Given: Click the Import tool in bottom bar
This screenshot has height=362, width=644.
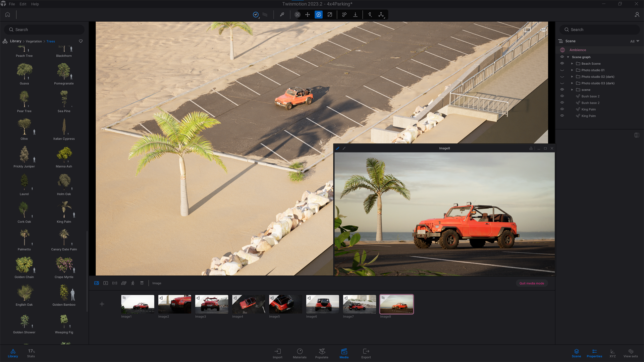Looking at the screenshot, I should 278,353.
